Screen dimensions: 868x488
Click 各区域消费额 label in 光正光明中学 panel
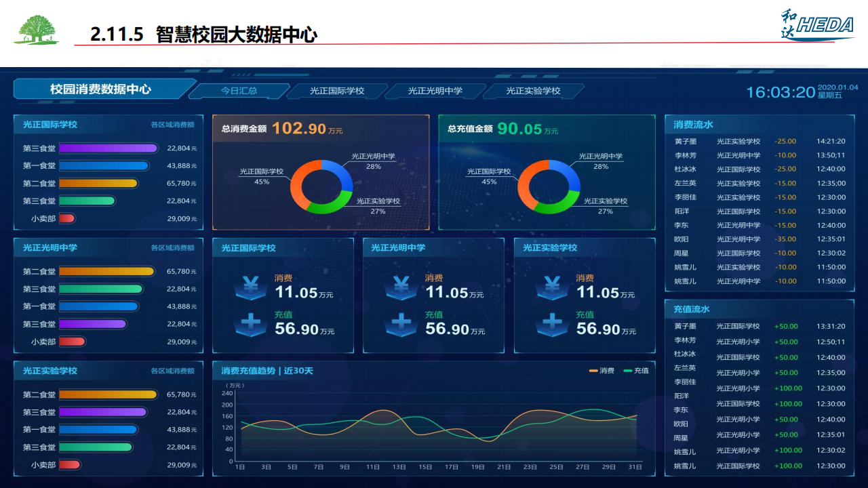[x=173, y=248]
